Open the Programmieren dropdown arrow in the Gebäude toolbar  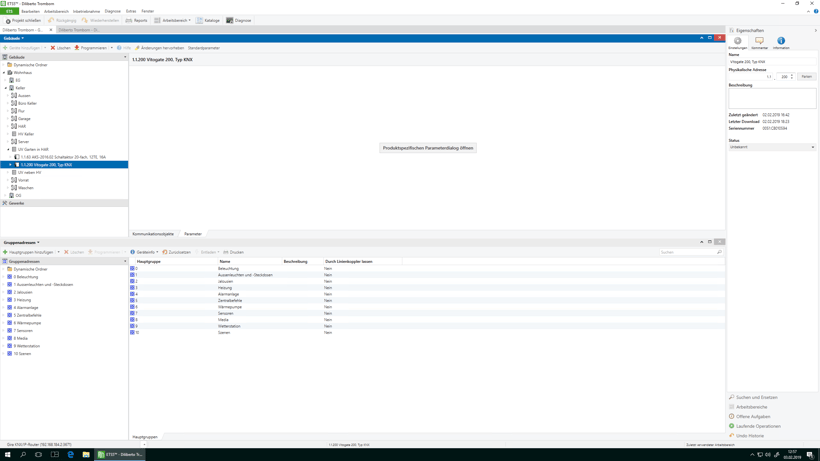coord(111,48)
